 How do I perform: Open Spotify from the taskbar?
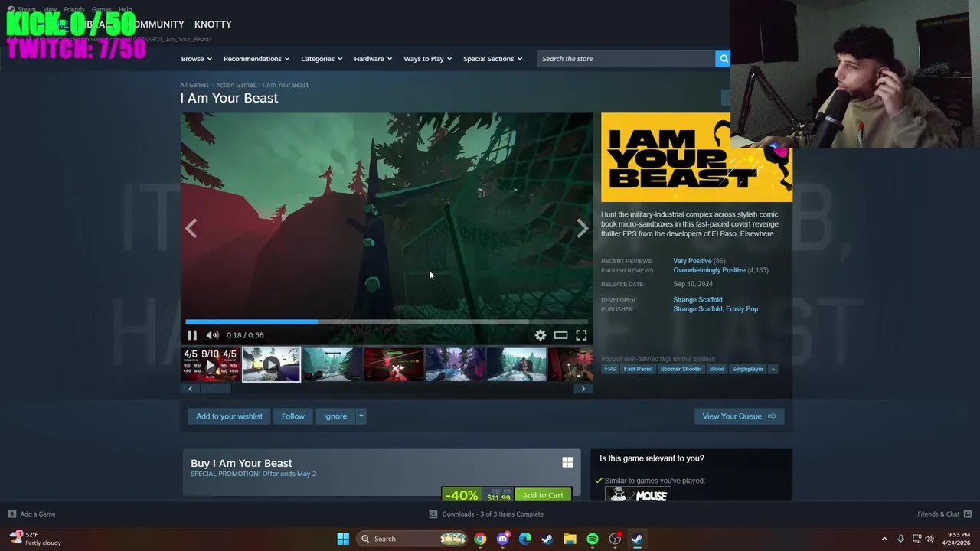click(x=592, y=539)
